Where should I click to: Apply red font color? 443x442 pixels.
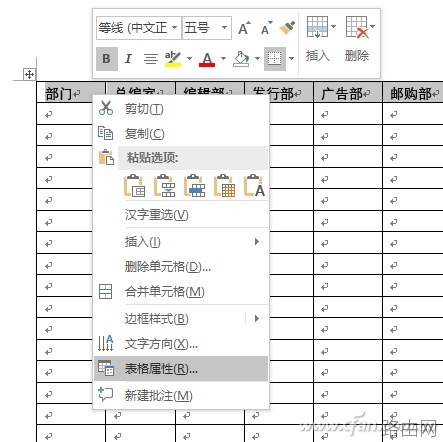(x=207, y=59)
